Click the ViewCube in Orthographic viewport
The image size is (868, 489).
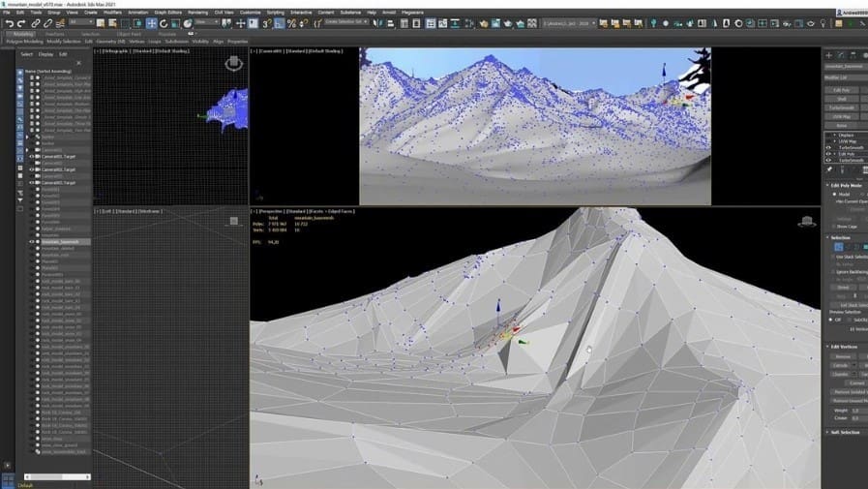pyautogui.click(x=233, y=63)
